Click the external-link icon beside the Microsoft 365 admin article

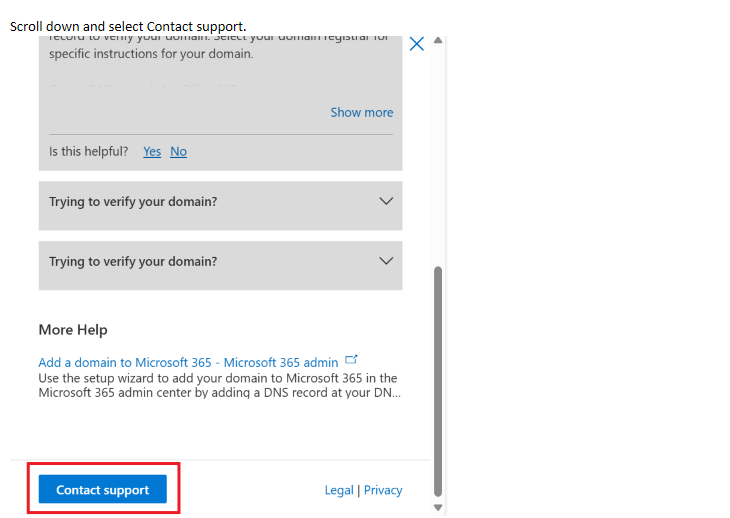click(x=351, y=360)
